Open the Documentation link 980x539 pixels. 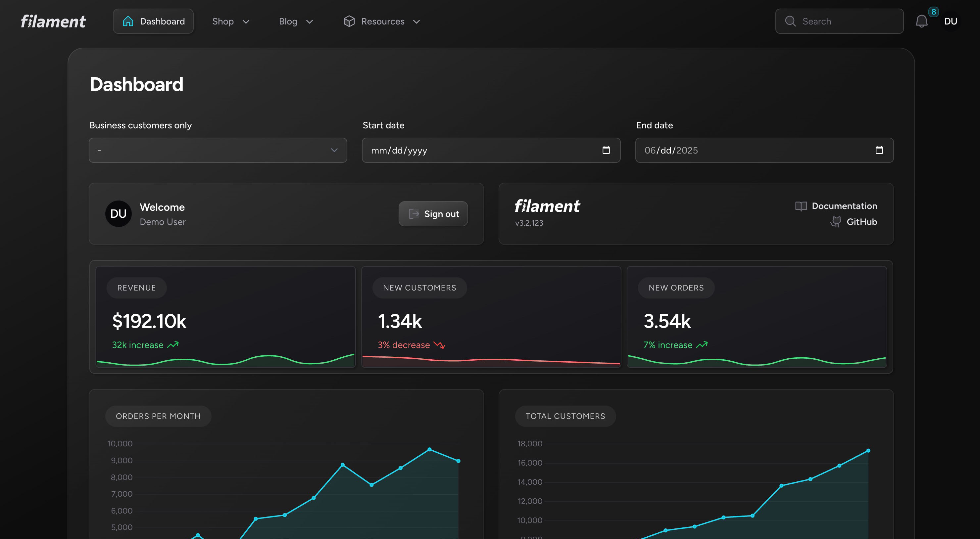[836, 206]
